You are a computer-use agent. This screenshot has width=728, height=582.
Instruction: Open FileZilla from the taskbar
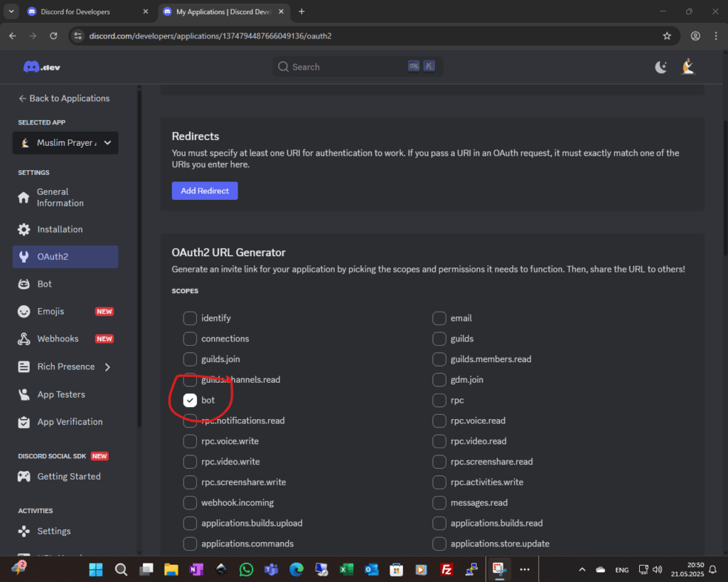[446, 569]
